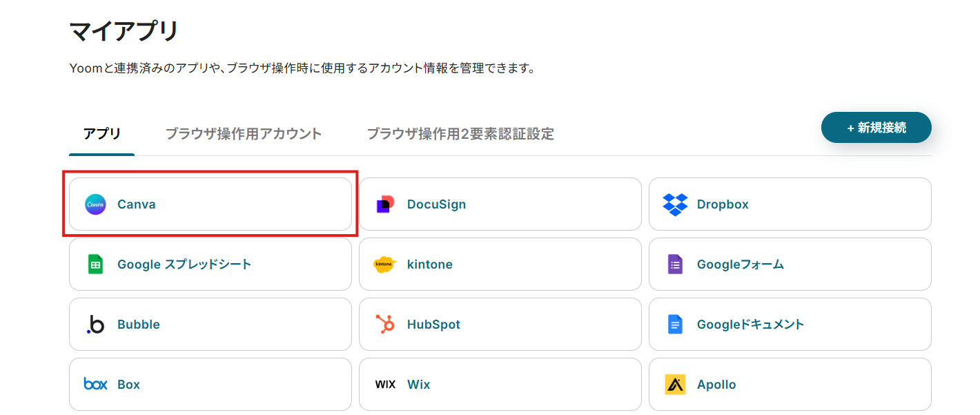Click the マイアプリ page heading
This screenshot has height=415, width=980.
point(124,31)
